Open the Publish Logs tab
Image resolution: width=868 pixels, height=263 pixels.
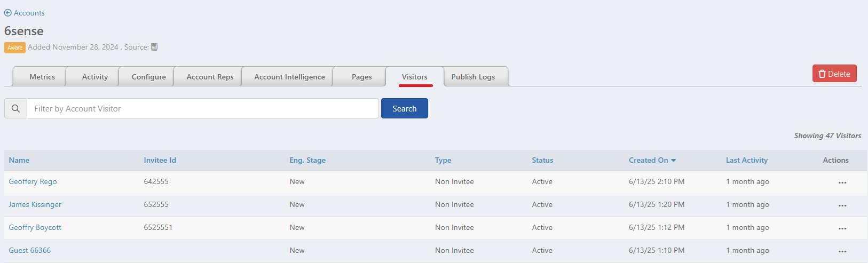(473, 77)
